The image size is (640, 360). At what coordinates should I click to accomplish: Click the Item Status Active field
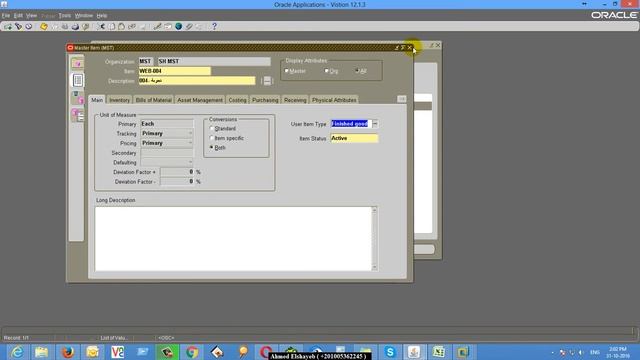[354, 138]
